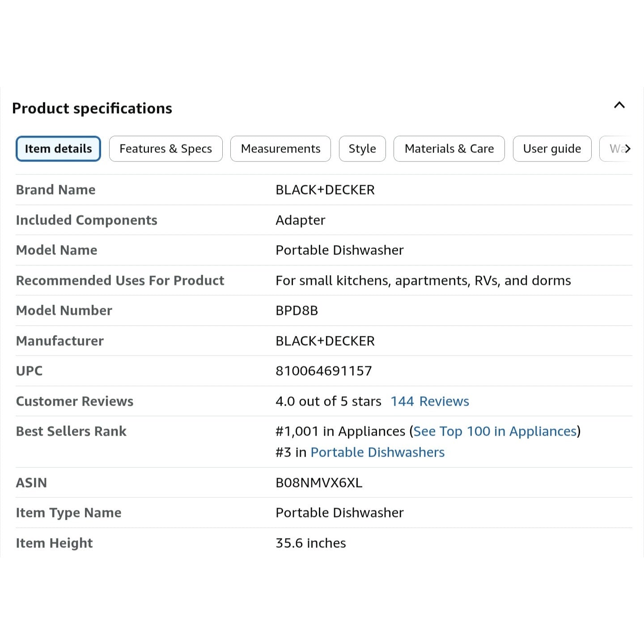Open See Top 100 in Appliances link
The image size is (644, 644).
click(495, 431)
